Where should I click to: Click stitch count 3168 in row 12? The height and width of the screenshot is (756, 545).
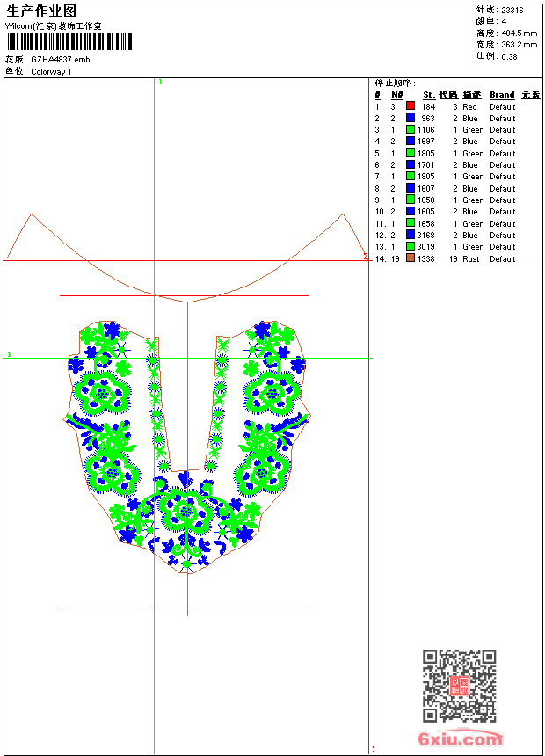(425, 236)
